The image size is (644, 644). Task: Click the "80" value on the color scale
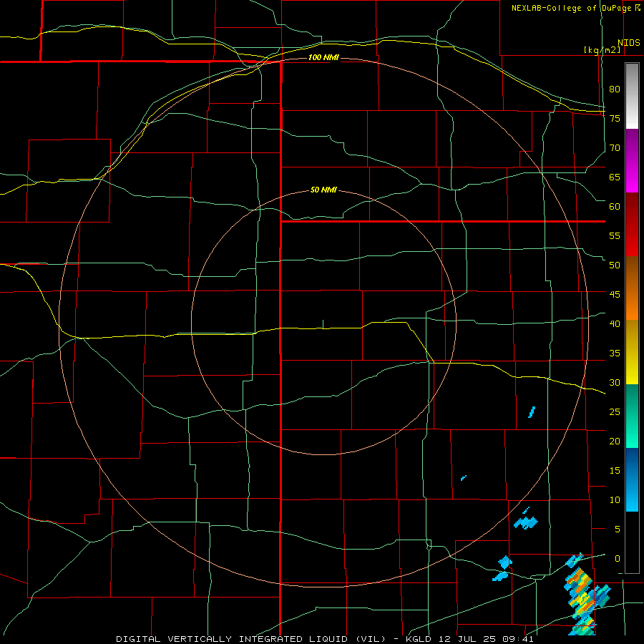615,89
